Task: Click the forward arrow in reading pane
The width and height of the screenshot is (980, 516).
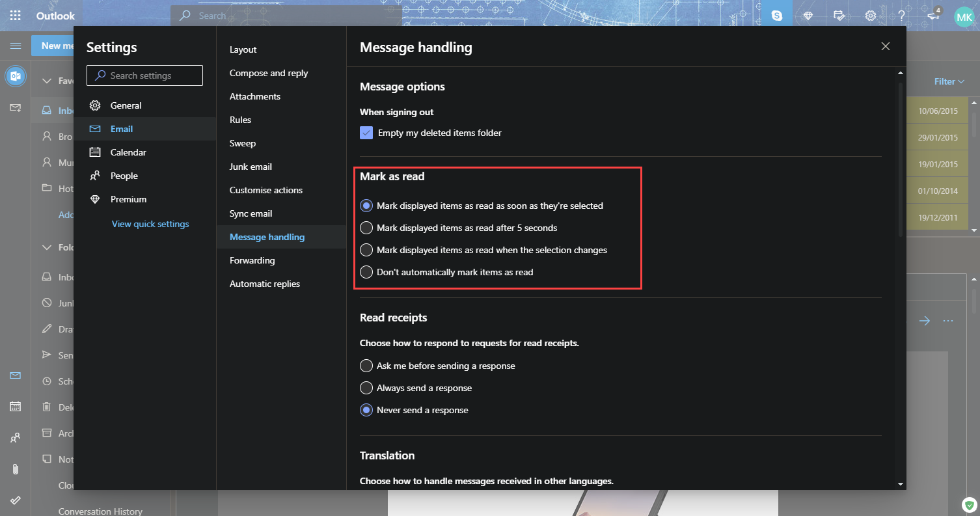Action: coord(925,321)
